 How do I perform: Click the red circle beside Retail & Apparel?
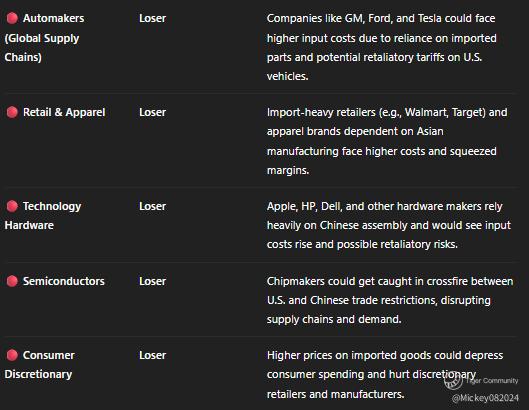coord(12,112)
